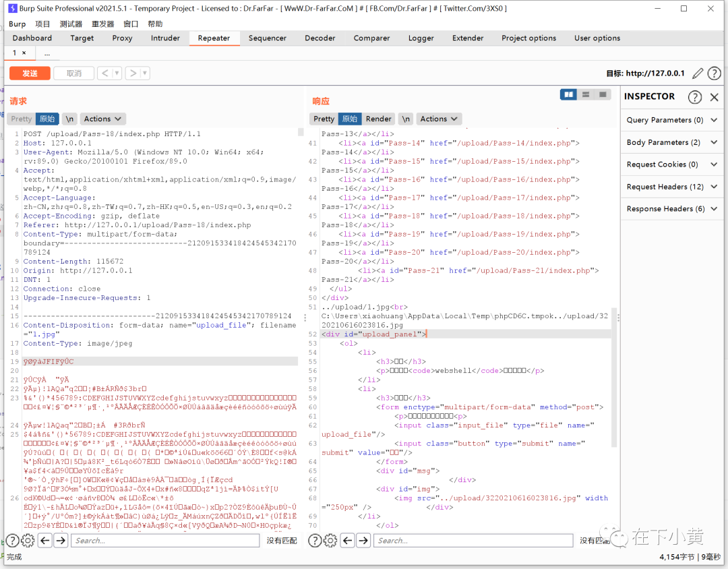Click the edit target pencil icon
728x569 pixels.
click(x=698, y=73)
